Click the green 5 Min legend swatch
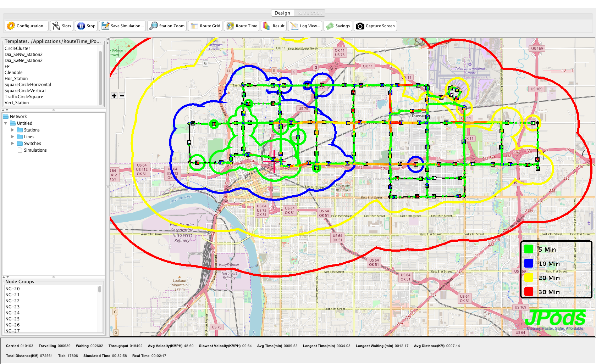 tap(529, 250)
